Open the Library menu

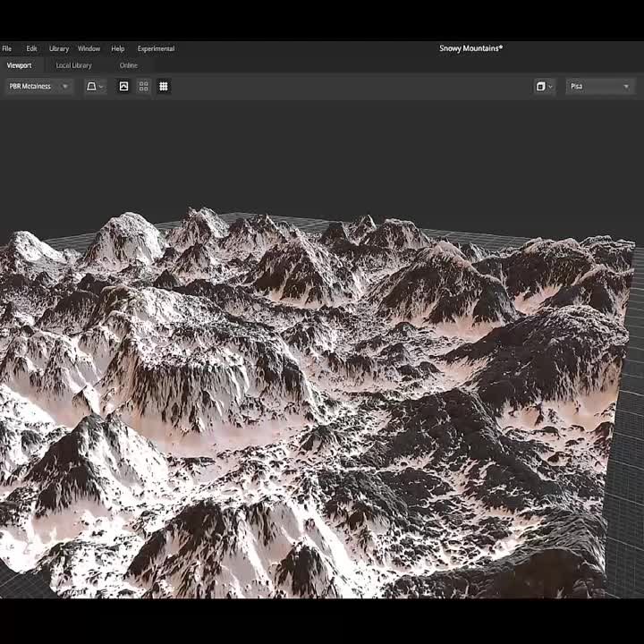(59, 48)
